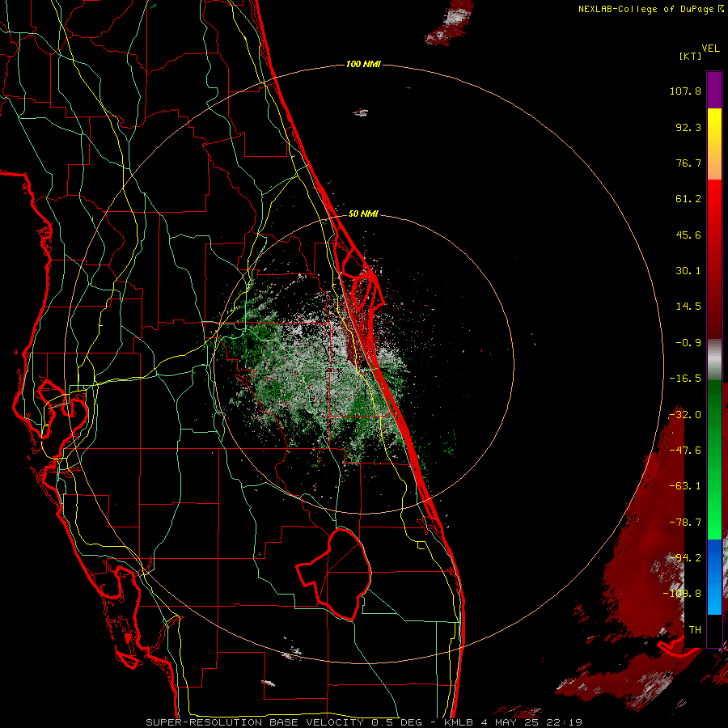Pick the black TH segment of color bar
The image size is (728, 728).
(714, 631)
